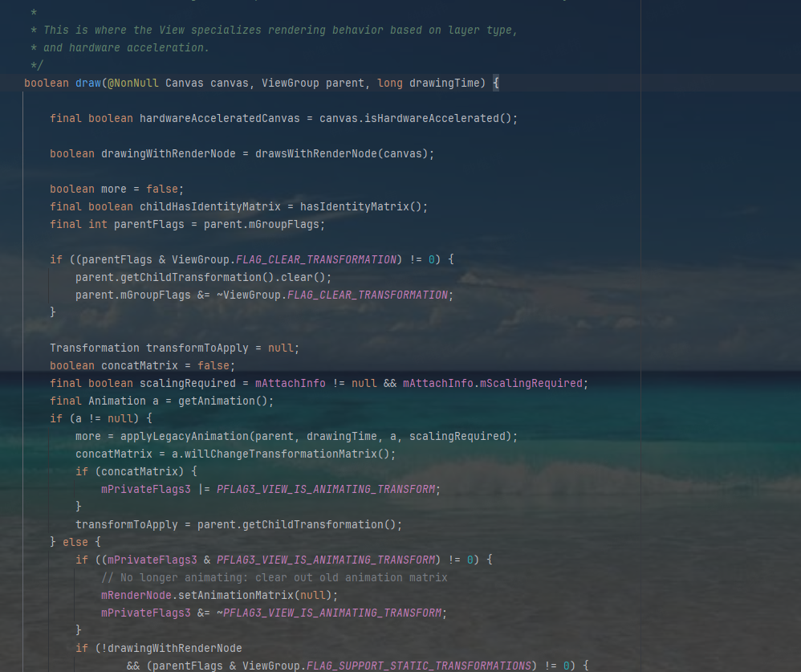Click the Canvas type in draw signature
Screen dimensions: 801x672
185,83
